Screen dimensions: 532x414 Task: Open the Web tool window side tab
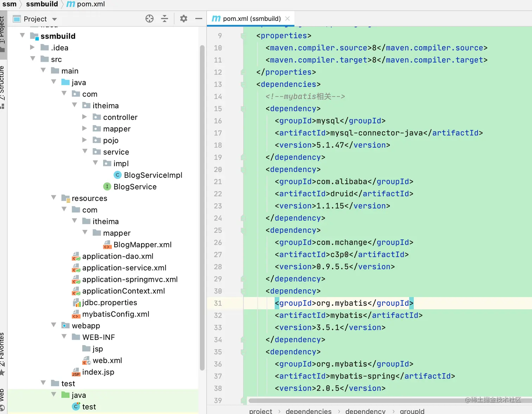pos(3,399)
